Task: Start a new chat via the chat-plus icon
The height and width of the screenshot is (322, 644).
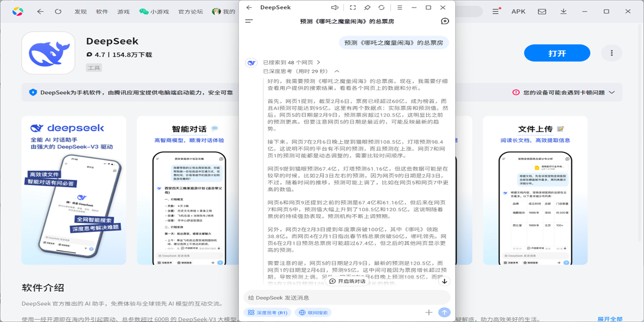Action: (x=444, y=20)
